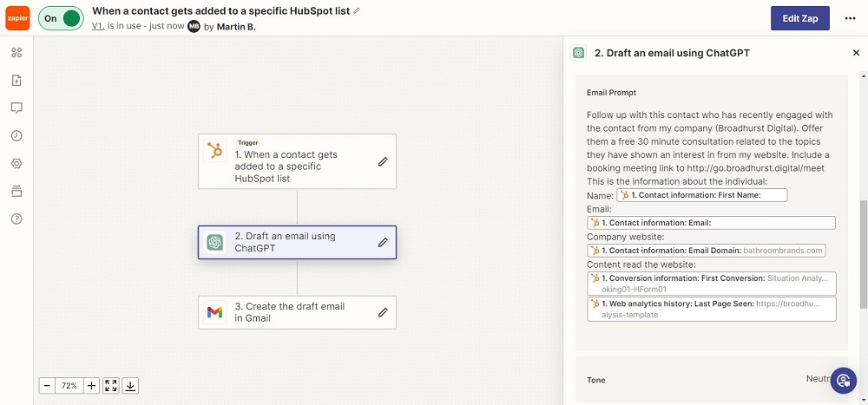Click the HubSpot icon on step 1
The image size is (868, 405).
coord(214,150)
